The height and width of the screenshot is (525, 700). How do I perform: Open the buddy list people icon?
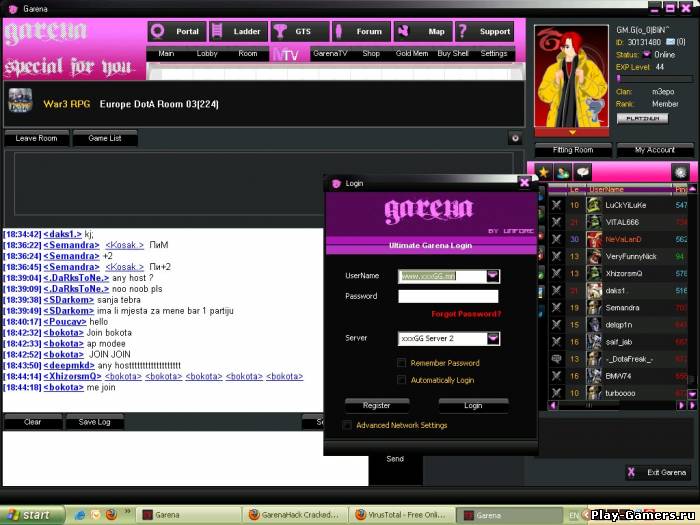point(562,172)
